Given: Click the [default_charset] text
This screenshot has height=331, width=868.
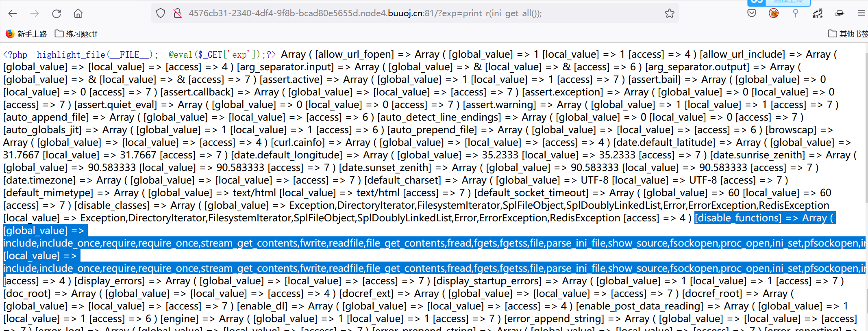Looking at the screenshot, I should coord(402,180).
